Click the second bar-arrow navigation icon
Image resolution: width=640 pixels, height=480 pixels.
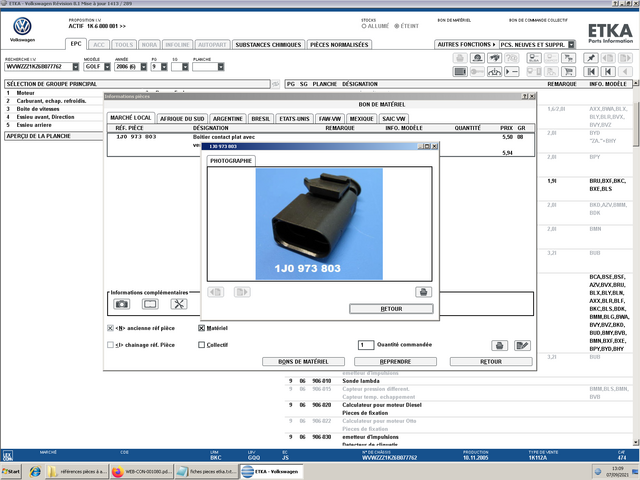pyautogui.click(x=608, y=72)
